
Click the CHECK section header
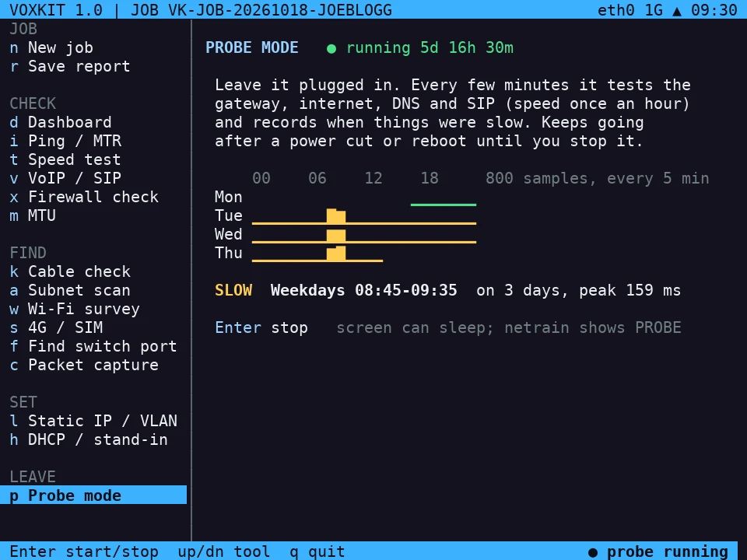(33, 103)
